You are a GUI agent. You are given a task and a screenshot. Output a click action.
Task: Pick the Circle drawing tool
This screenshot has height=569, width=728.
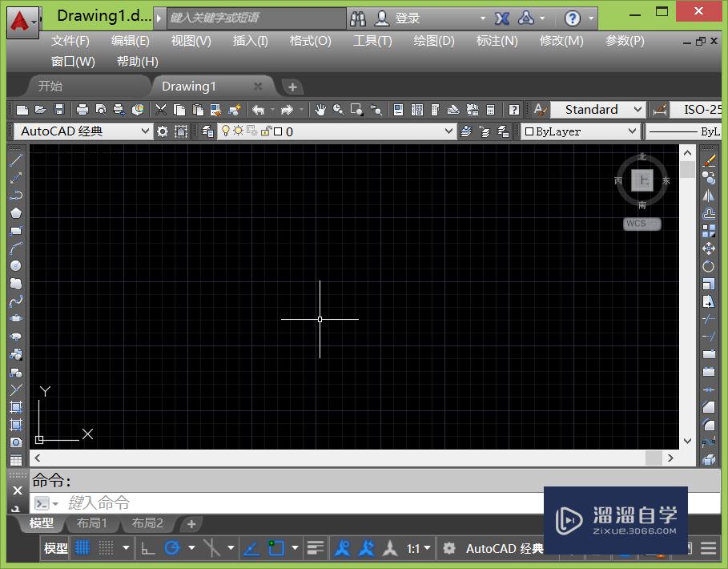point(15,266)
